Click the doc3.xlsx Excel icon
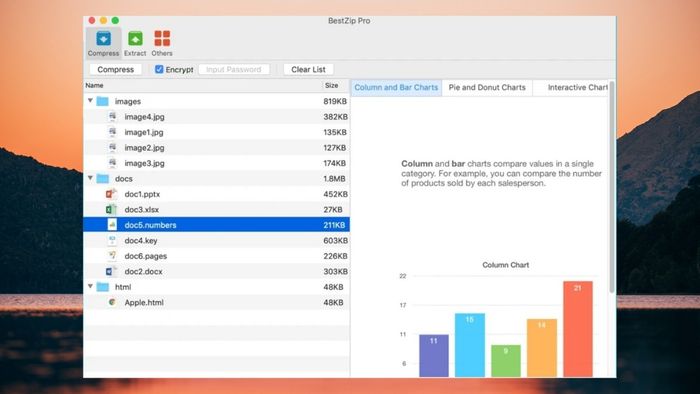Image resolution: width=700 pixels, height=394 pixels. 111,209
